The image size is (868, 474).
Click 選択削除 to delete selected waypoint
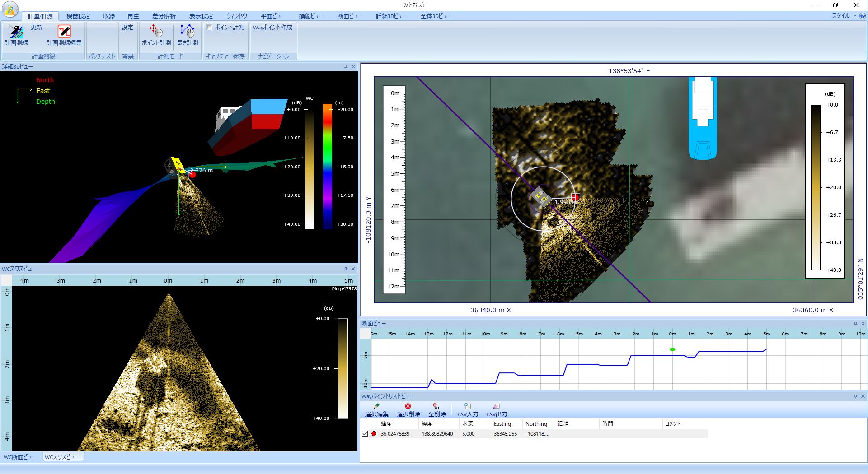pyautogui.click(x=408, y=410)
